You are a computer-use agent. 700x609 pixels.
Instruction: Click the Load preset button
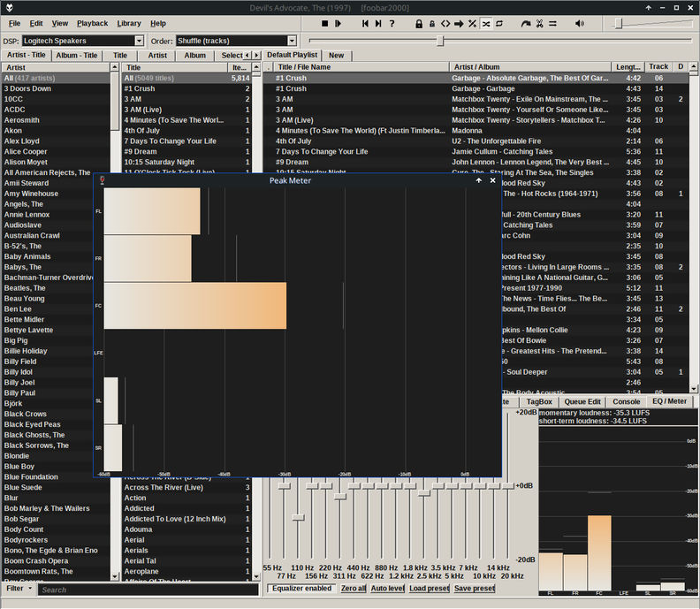[429, 589]
